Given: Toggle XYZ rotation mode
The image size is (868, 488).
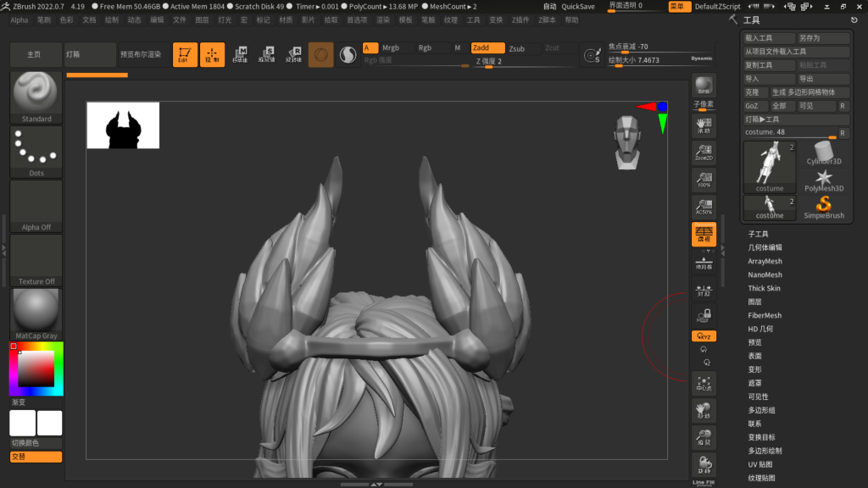Looking at the screenshot, I should point(704,335).
